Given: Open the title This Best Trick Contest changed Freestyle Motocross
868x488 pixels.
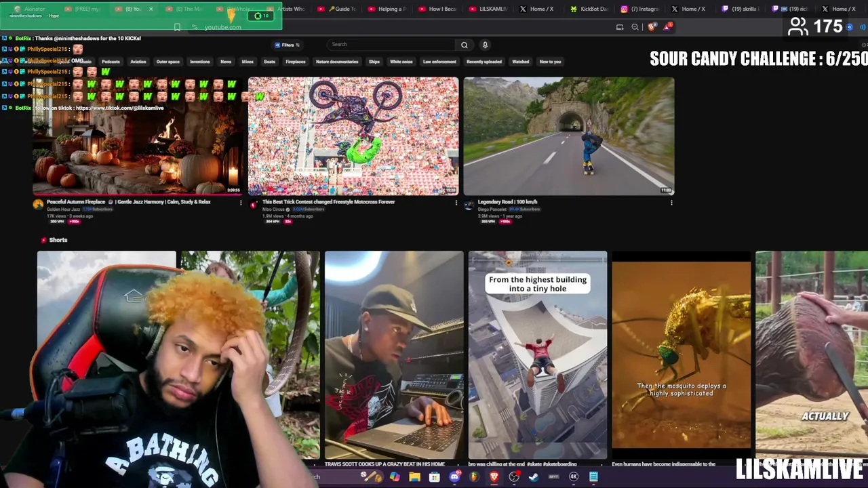Looking at the screenshot, I should point(328,202).
